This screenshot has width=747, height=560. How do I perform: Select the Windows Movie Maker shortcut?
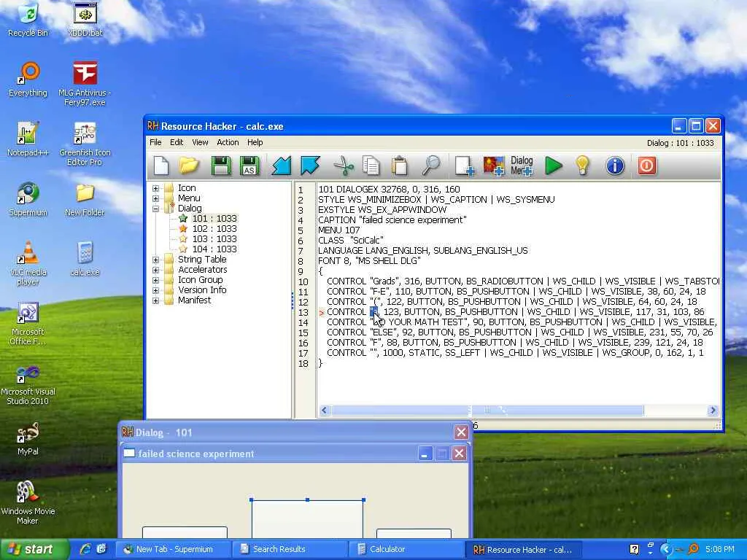(x=28, y=502)
